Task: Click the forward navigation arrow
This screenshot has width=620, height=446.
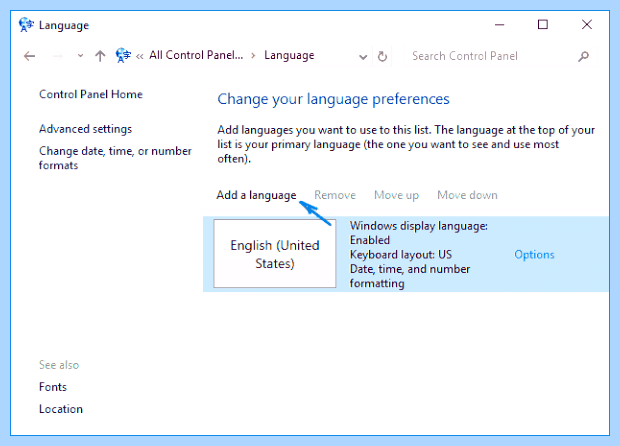Action: [x=58, y=56]
